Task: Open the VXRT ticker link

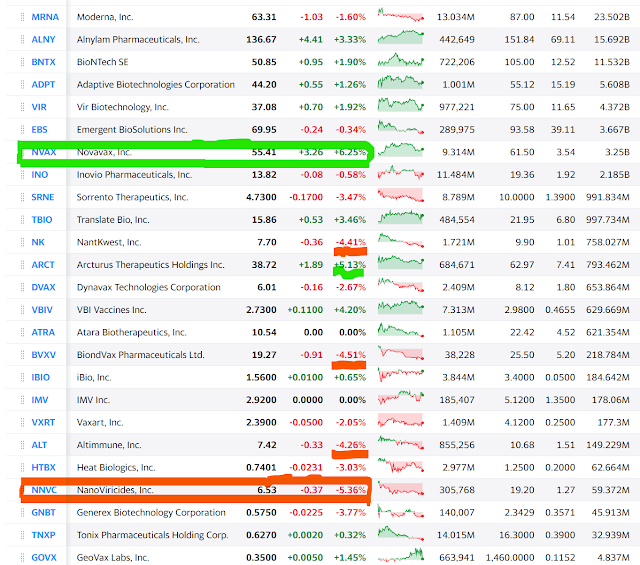Action: click(43, 423)
